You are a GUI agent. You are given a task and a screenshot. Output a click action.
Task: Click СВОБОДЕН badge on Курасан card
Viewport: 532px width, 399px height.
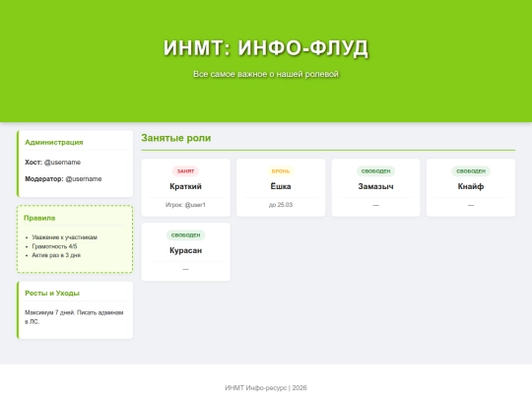point(185,235)
